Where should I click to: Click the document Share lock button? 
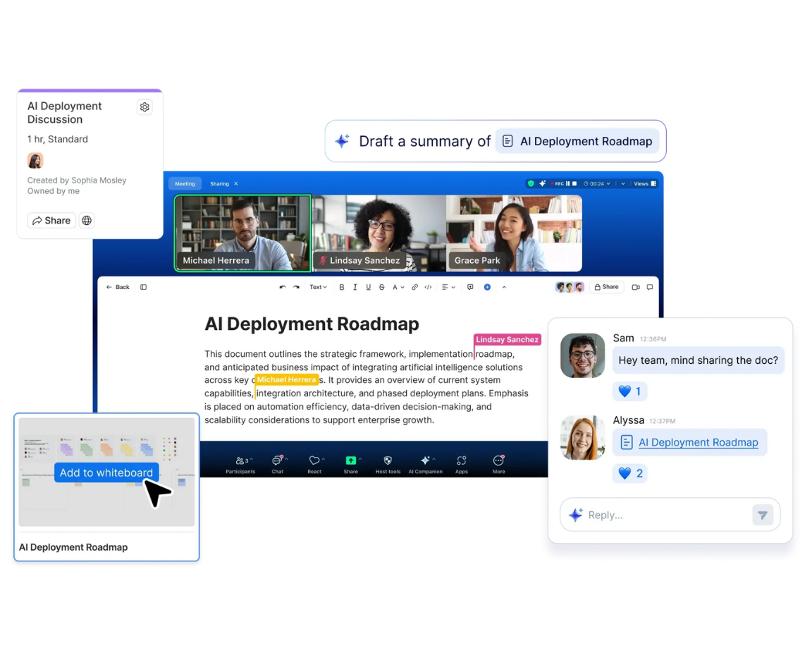coord(606,287)
